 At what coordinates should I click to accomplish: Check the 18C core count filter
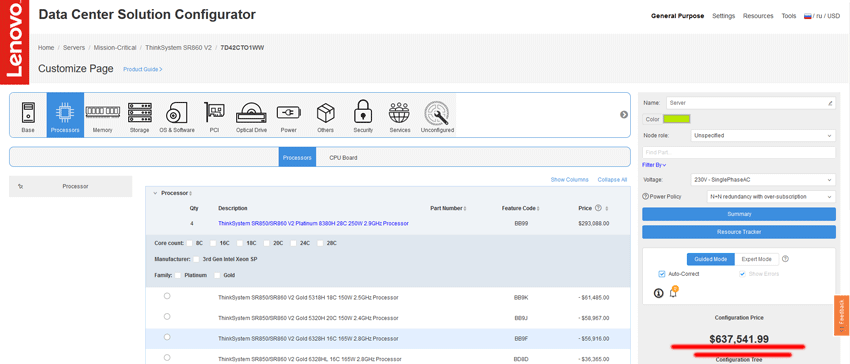coord(240,243)
